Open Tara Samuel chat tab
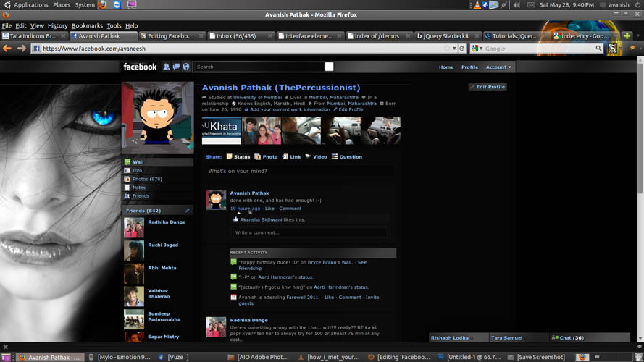The image size is (644, 362). tap(519, 338)
